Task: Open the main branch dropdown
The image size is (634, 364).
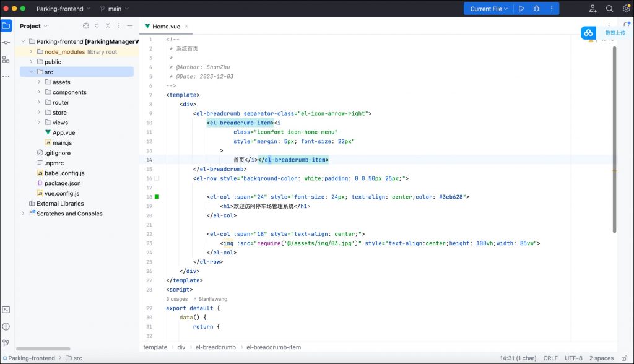Action: pyautogui.click(x=115, y=9)
